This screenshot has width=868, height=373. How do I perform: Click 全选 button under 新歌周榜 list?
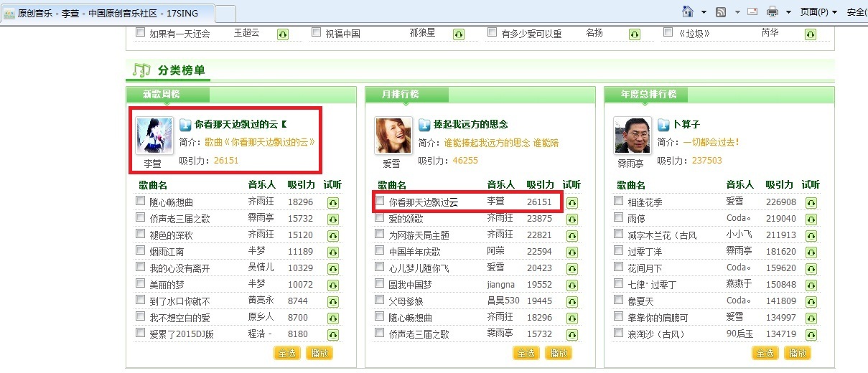tap(287, 353)
